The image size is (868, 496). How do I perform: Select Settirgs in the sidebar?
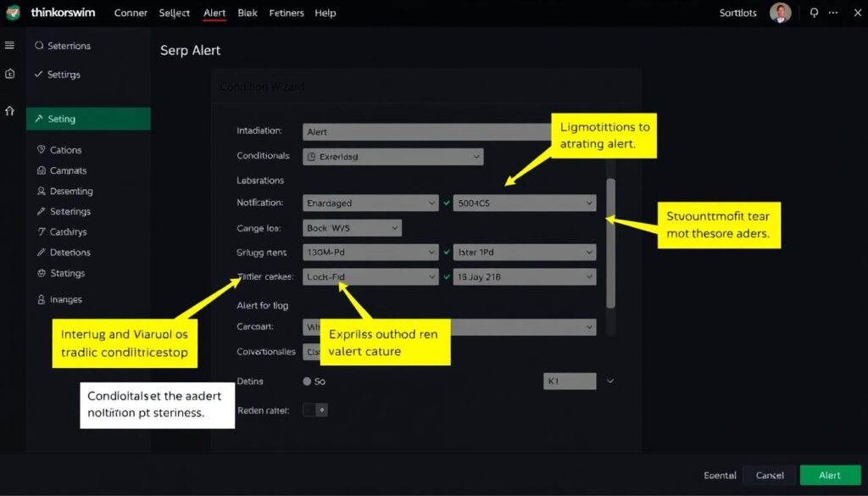click(64, 74)
